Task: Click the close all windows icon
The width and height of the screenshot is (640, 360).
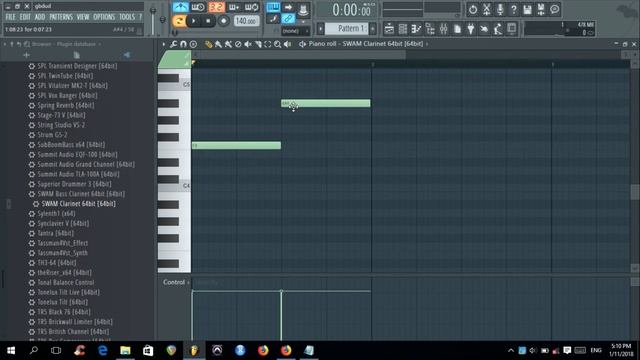Action: coord(511,29)
